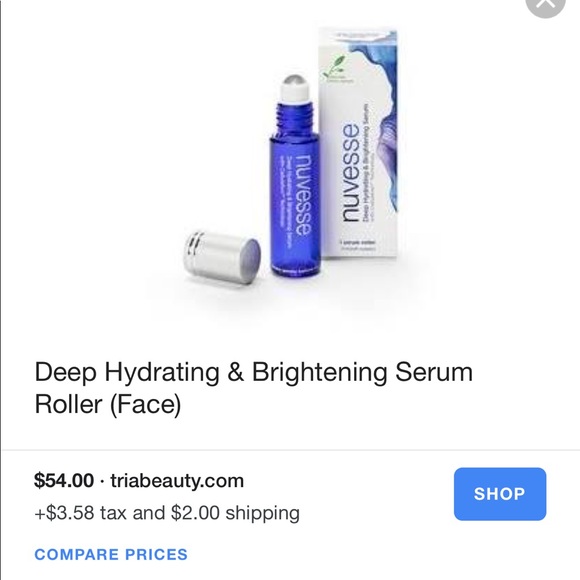Tap the white nuvesse product box image
This screenshot has height=580, width=580.
(x=358, y=142)
